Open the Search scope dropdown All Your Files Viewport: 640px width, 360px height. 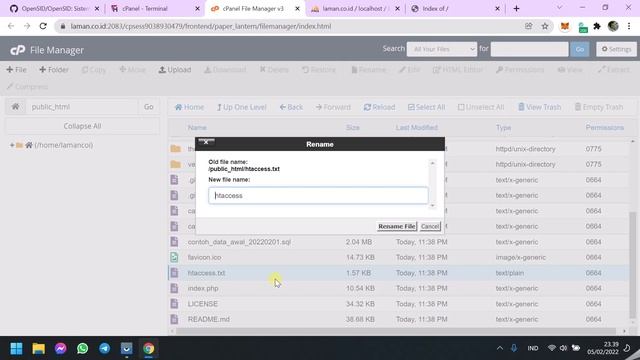click(x=442, y=49)
